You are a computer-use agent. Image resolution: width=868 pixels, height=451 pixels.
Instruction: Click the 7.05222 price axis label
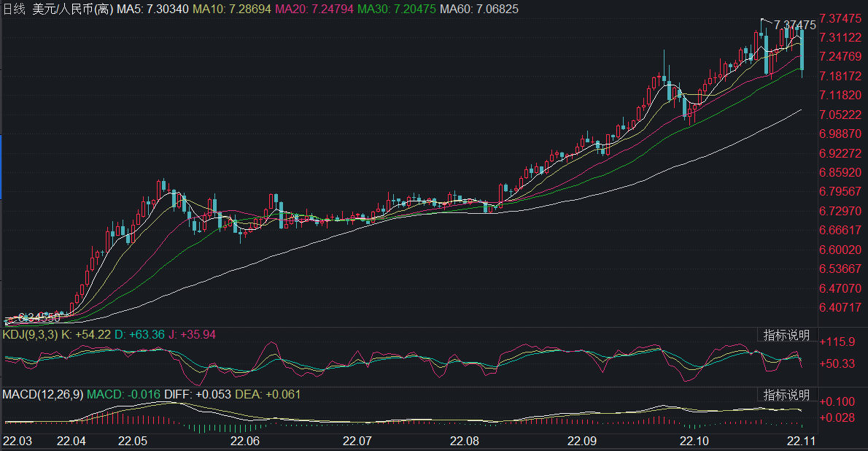pyautogui.click(x=839, y=115)
